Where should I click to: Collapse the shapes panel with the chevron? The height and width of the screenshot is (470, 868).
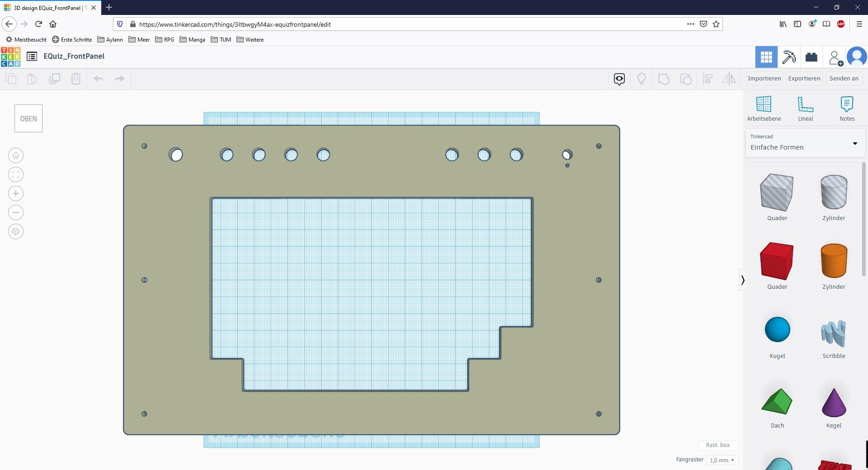pos(743,280)
